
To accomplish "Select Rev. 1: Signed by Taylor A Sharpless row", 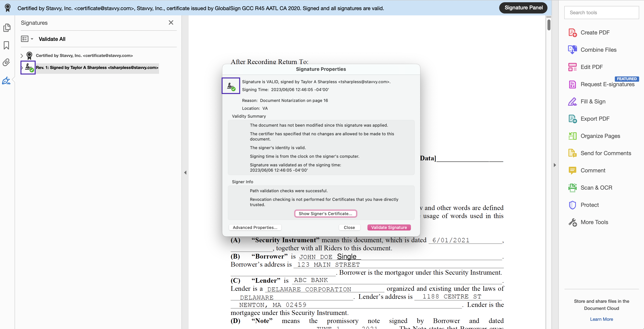I will 97,68.
